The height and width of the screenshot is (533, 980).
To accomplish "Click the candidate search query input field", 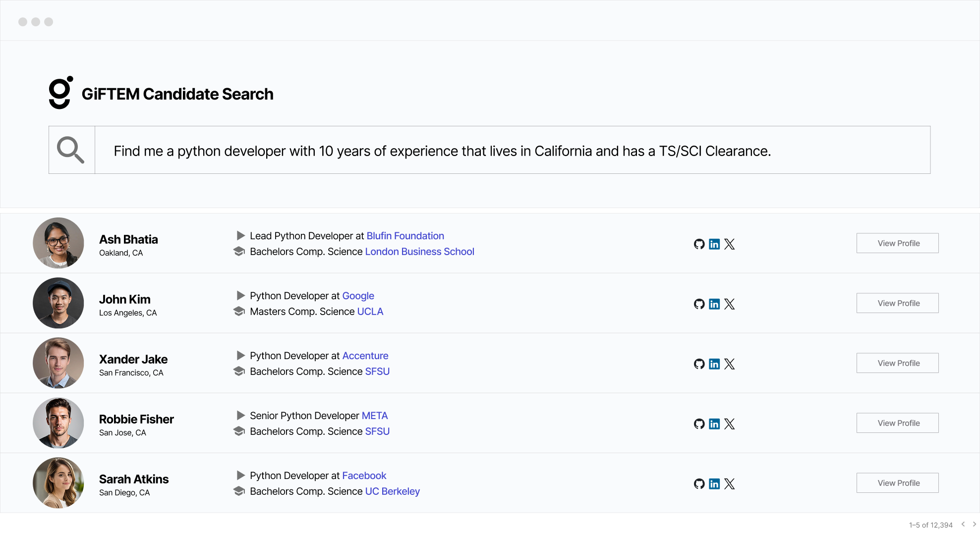I will pyautogui.click(x=512, y=151).
